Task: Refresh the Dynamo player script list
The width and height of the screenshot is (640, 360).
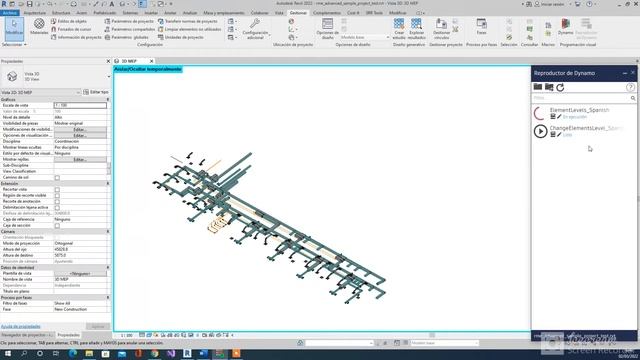Action: 560,87
